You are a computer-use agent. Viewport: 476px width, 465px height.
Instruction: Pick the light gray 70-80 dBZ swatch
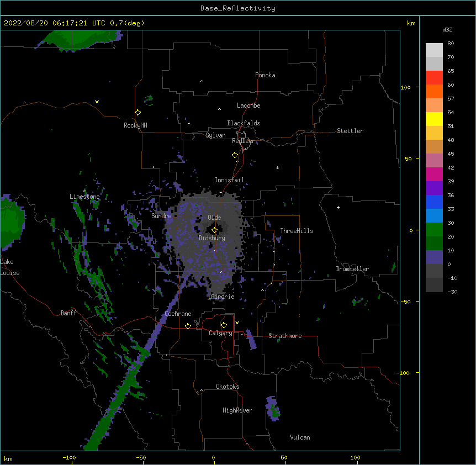click(434, 50)
